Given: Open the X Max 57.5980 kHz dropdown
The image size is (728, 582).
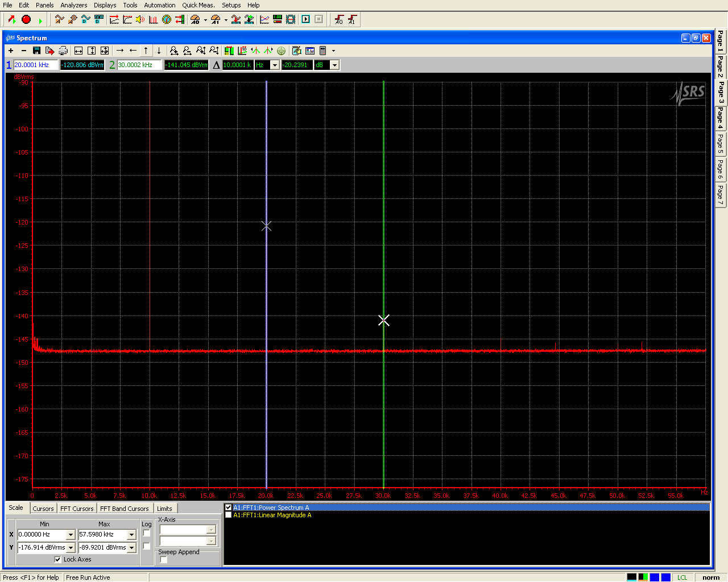Looking at the screenshot, I should click(x=131, y=535).
